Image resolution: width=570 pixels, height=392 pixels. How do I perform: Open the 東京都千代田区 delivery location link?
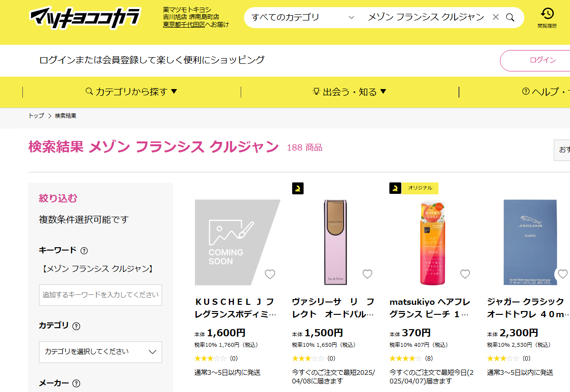click(x=184, y=25)
